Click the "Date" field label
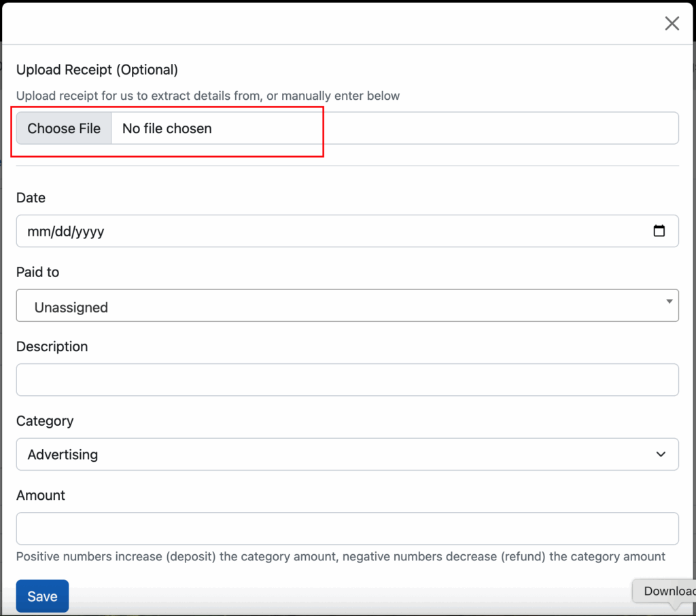696x616 pixels. [x=31, y=198]
